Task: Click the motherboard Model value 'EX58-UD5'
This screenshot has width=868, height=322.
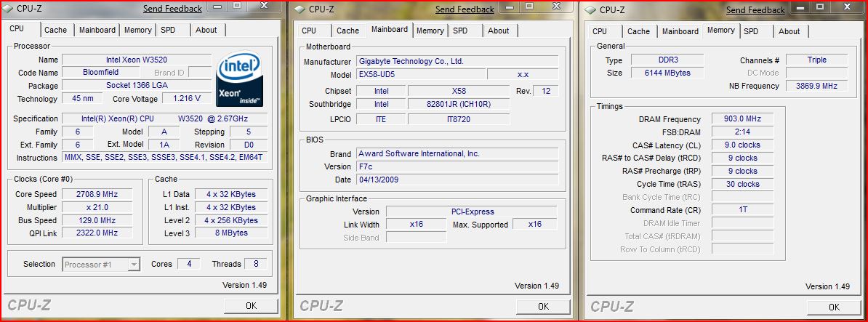Action: [420, 74]
